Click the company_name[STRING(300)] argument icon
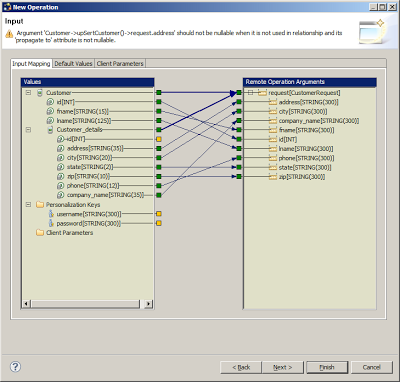 (x=273, y=121)
